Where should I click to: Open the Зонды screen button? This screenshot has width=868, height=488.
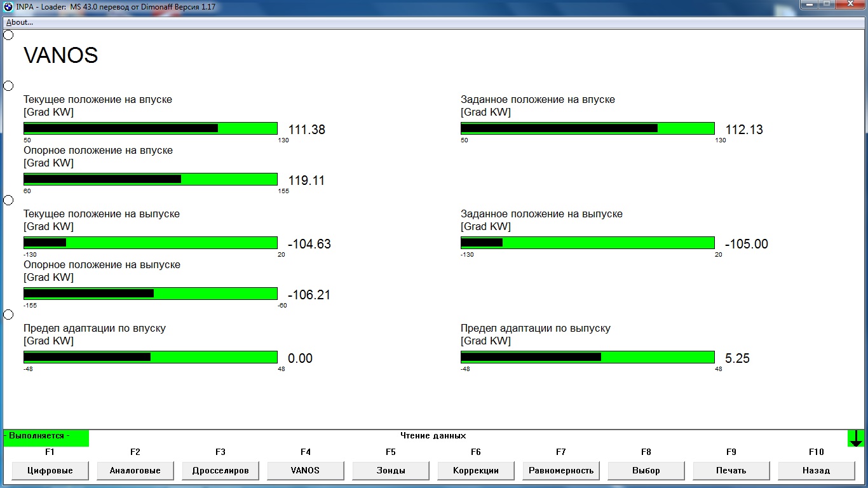tap(391, 471)
